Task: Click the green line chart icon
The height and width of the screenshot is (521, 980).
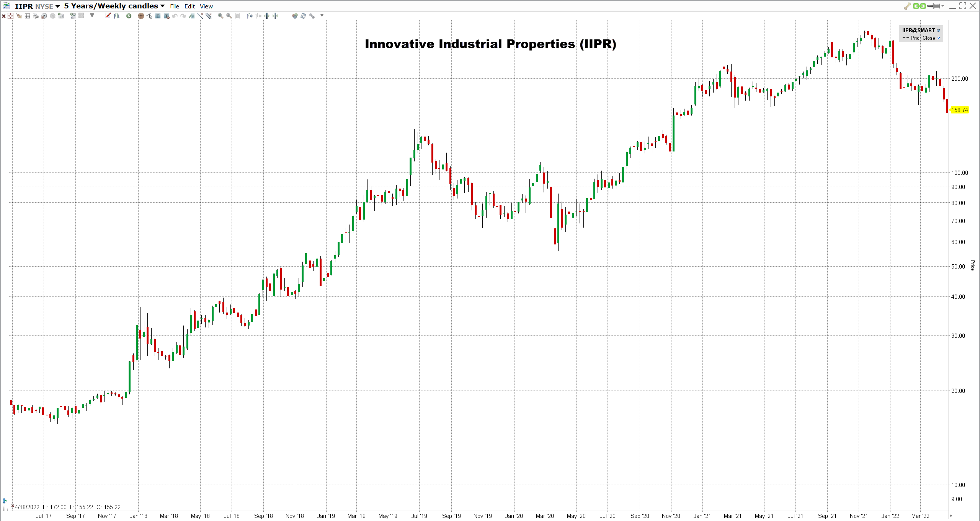Action: tap(73, 16)
